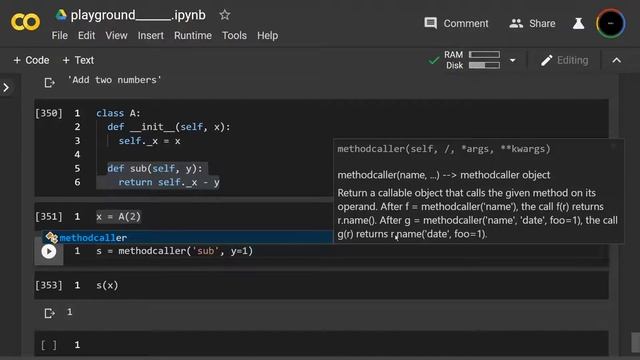Click the pencil icon beside Editing
Image resolution: width=640 pixels, height=360 pixels.
tap(546, 60)
